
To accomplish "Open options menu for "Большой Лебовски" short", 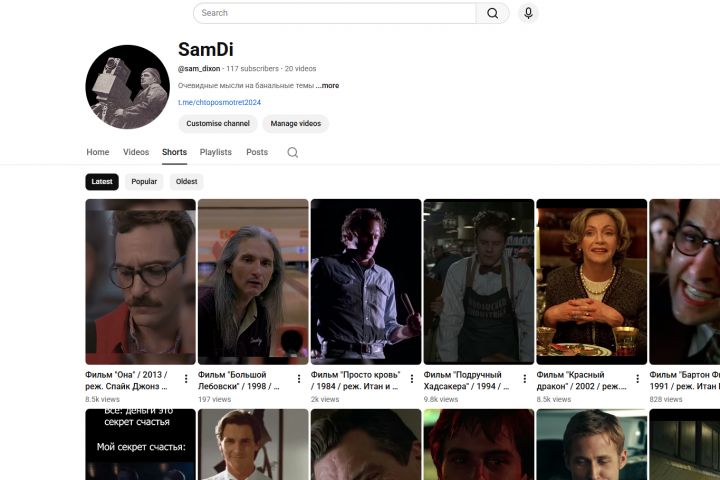I will (299, 378).
